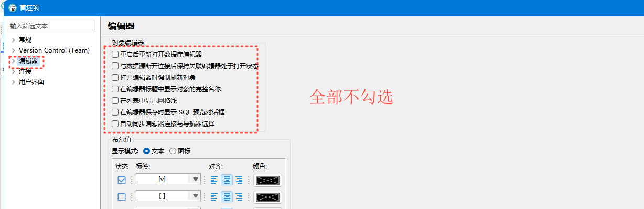
Task: Click the checked state checkbox in [v] row
Action: tap(122, 180)
